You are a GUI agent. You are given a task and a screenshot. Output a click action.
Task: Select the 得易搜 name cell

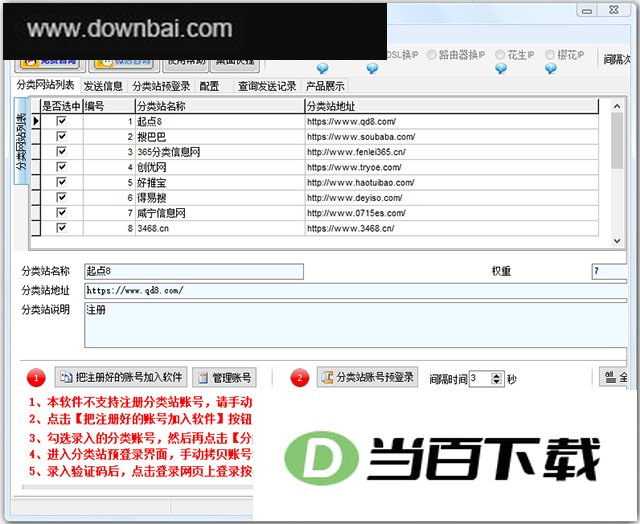(220, 198)
